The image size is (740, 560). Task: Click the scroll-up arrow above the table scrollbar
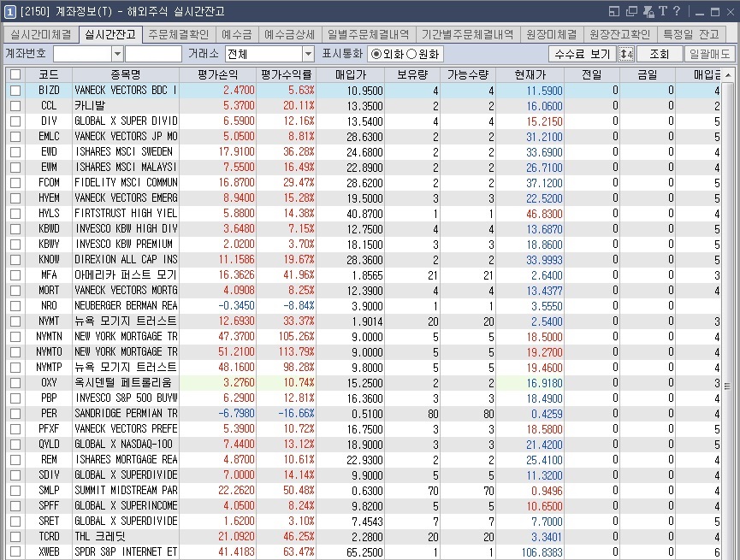click(728, 75)
